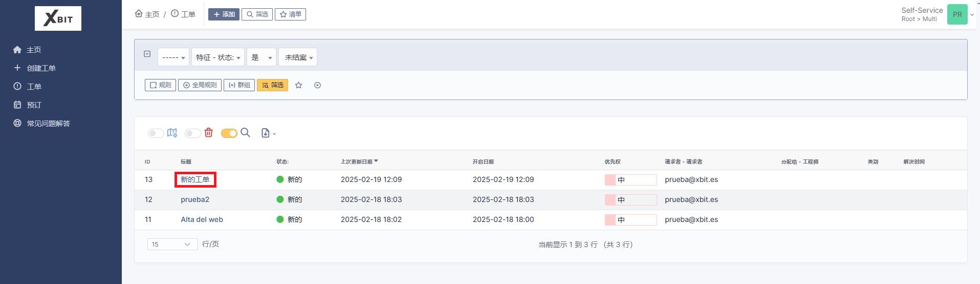
Task: Click date 2025-02-18 18:00
Action: (503, 220)
